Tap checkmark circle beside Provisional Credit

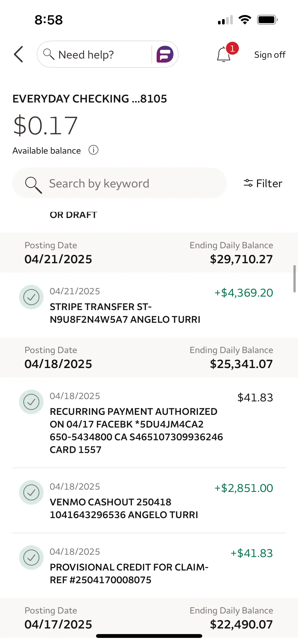(31, 558)
